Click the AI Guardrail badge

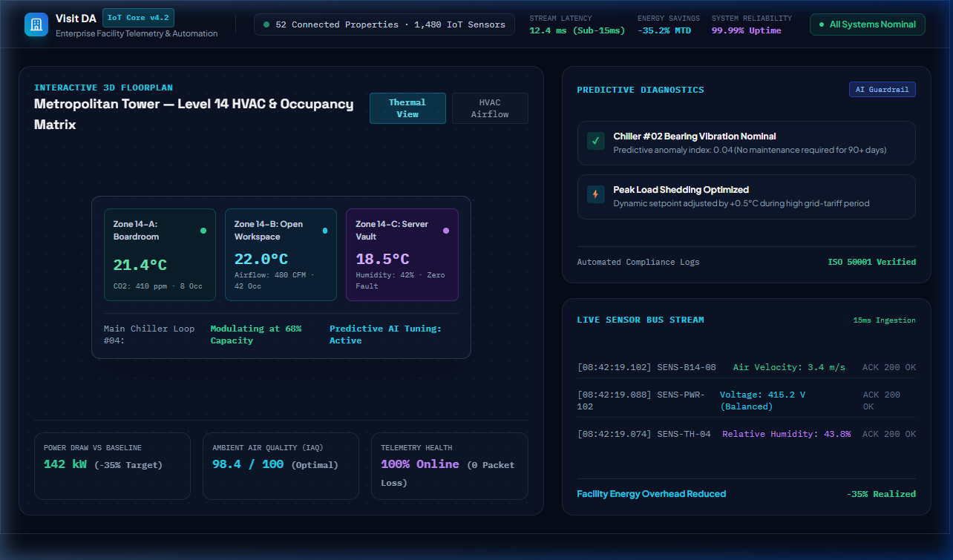(x=882, y=90)
